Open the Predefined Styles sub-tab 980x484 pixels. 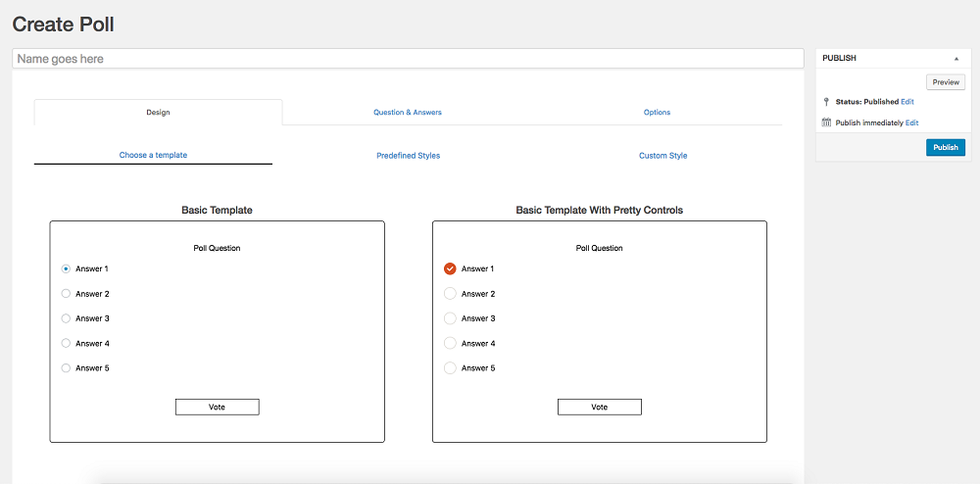pos(408,156)
